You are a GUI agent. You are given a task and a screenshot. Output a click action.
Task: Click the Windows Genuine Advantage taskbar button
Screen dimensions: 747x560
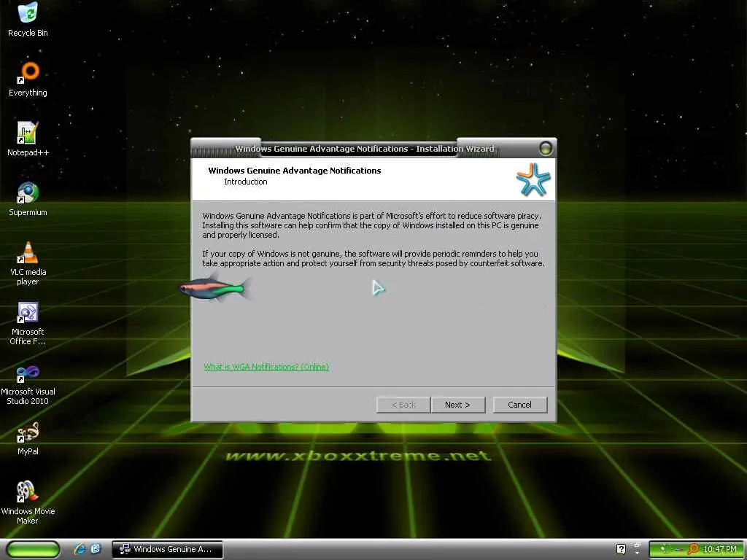coord(167,549)
